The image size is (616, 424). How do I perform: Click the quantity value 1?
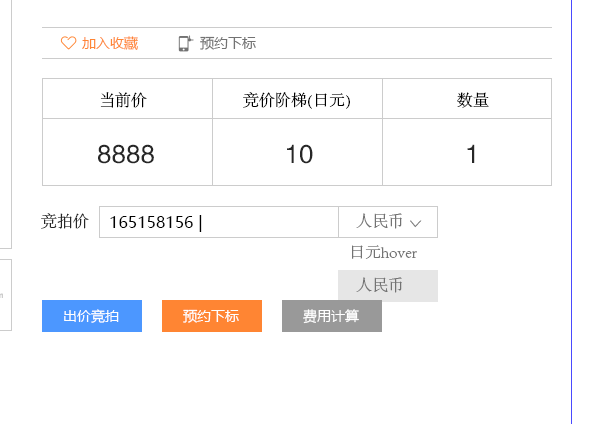tap(471, 154)
